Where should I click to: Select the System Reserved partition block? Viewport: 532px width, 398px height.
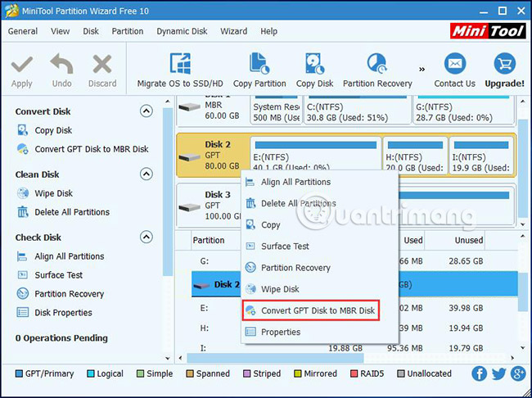click(276, 110)
